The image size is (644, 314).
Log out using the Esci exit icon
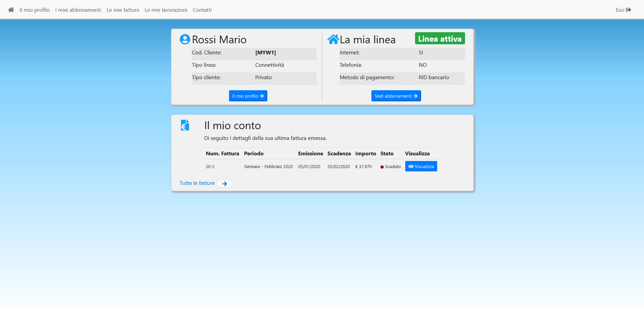pyautogui.click(x=628, y=10)
